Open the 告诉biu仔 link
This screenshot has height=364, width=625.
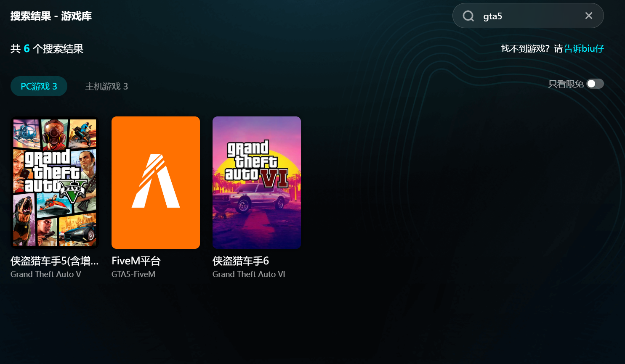coord(584,49)
